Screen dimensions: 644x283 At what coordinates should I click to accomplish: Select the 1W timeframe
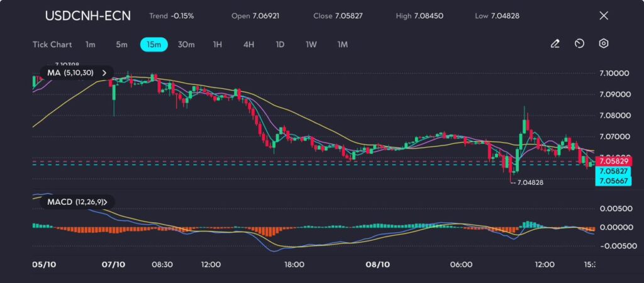(x=311, y=45)
